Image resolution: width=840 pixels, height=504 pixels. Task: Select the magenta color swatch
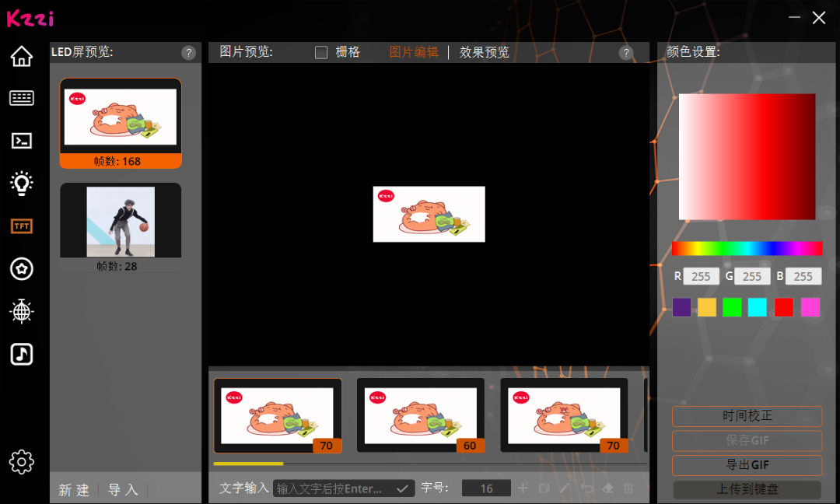point(810,307)
